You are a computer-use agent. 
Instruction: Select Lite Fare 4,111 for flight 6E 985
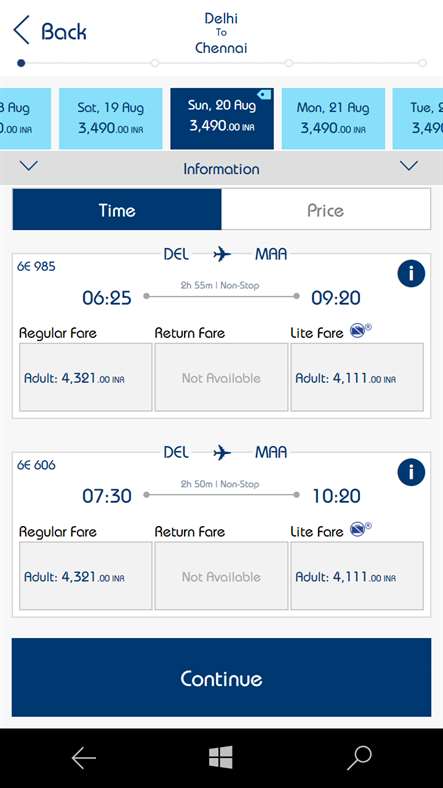tap(357, 377)
